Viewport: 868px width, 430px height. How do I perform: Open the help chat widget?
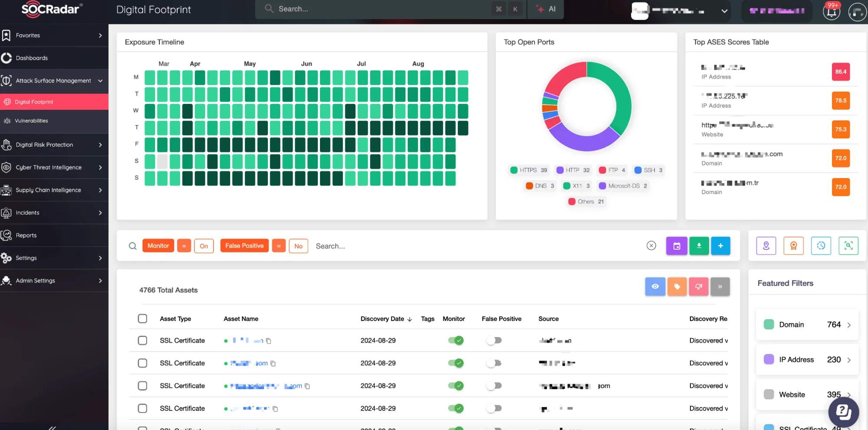pos(843,411)
